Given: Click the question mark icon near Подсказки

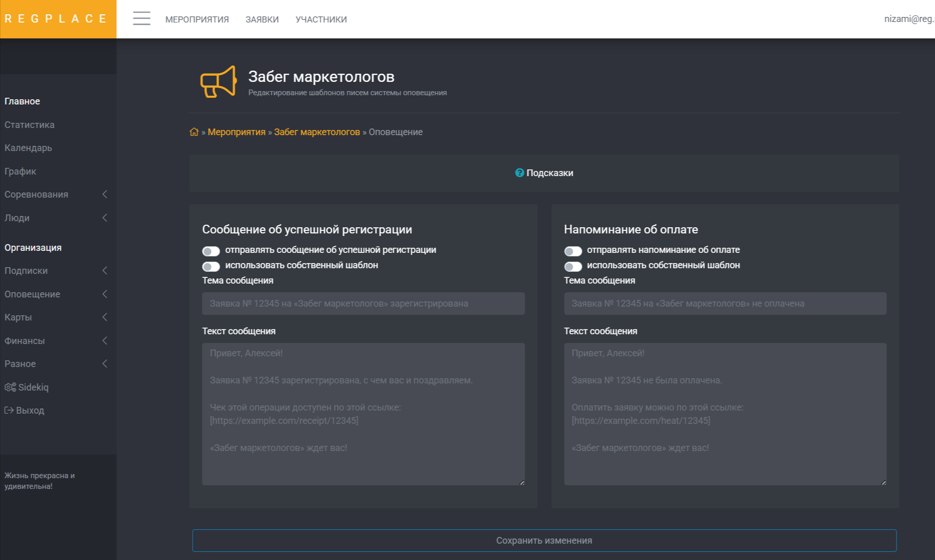Looking at the screenshot, I should pos(520,173).
